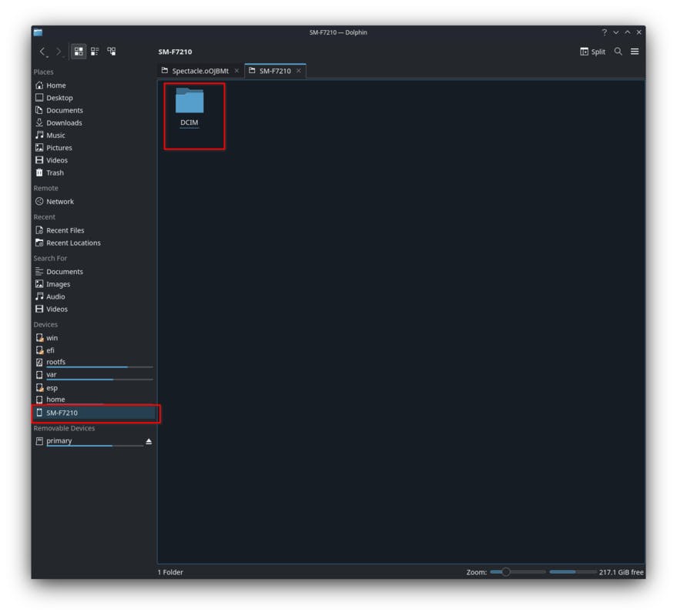Open the esp device

(93, 388)
